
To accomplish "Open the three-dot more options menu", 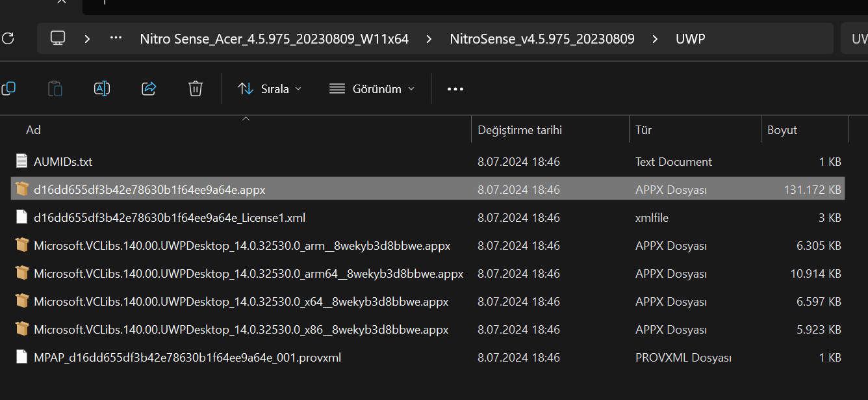I will tap(455, 89).
